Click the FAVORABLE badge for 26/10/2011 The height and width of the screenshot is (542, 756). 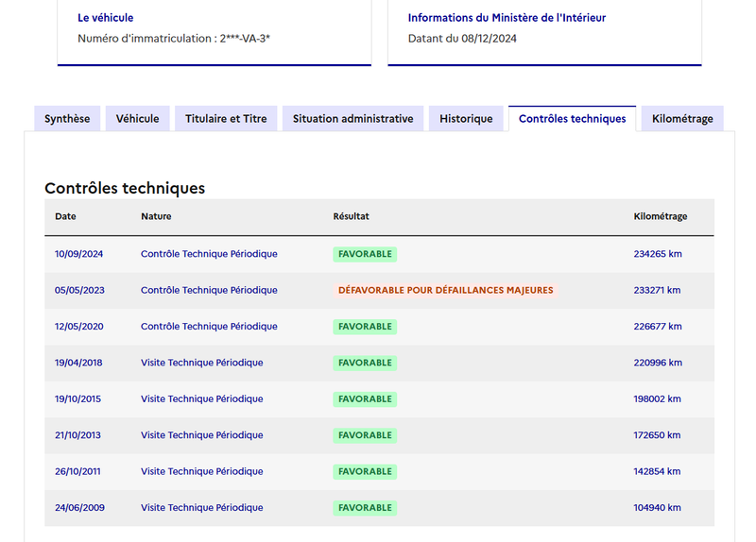point(365,471)
